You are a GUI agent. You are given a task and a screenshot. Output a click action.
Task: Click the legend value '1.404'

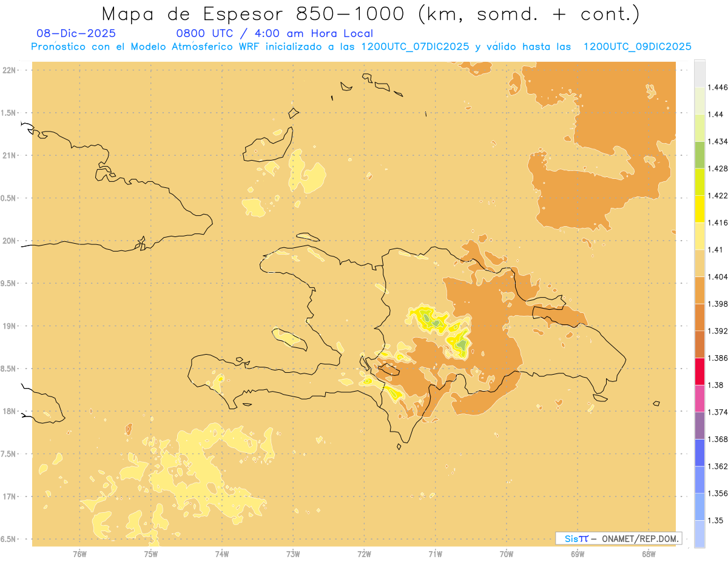click(718, 276)
